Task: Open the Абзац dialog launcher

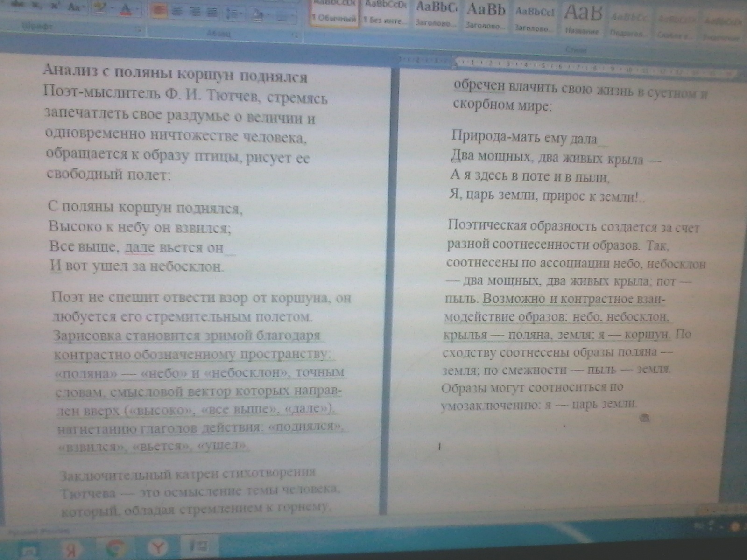Action: 295,35
